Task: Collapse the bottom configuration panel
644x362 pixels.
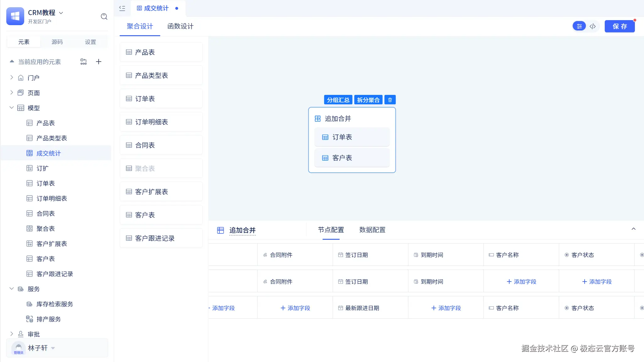Action: point(633,229)
